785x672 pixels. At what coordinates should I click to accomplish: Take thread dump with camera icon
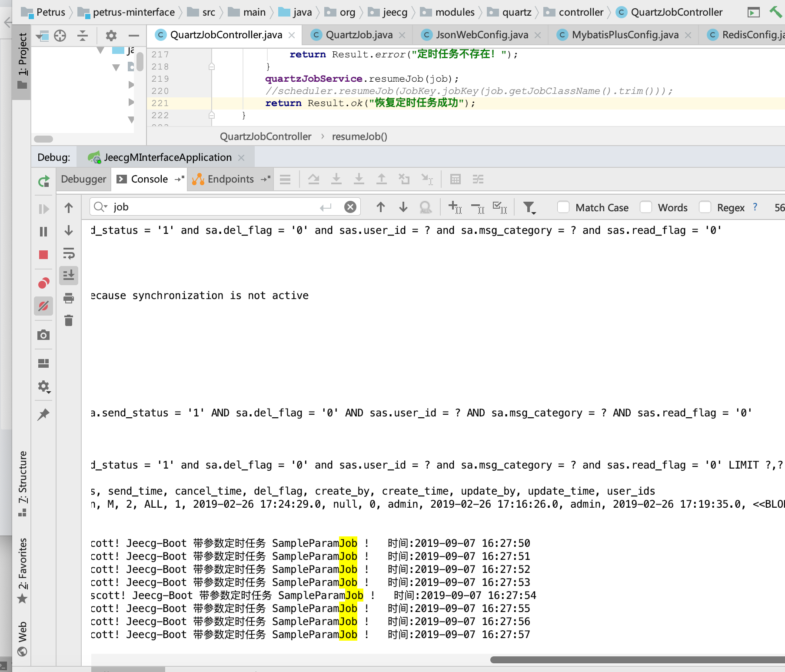[43, 335]
